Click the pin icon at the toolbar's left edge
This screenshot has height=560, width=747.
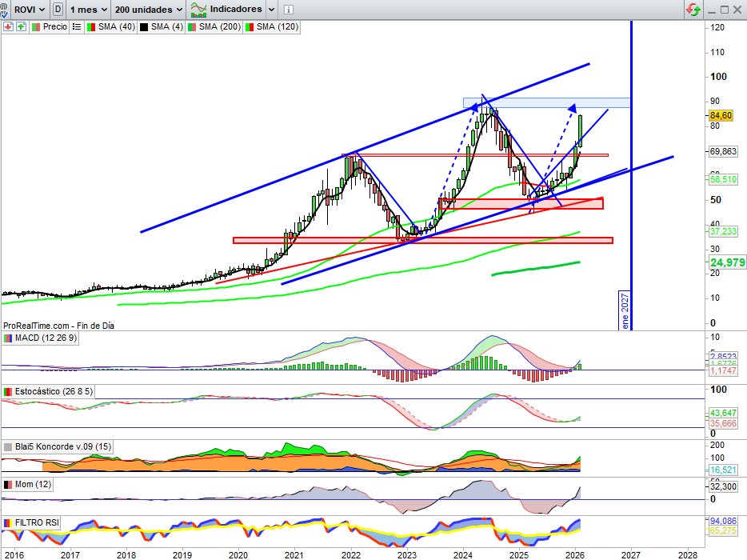(x=4, y=10)
